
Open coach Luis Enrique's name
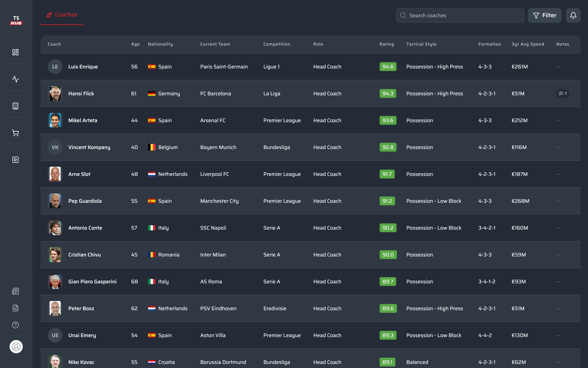pos(83,67)
